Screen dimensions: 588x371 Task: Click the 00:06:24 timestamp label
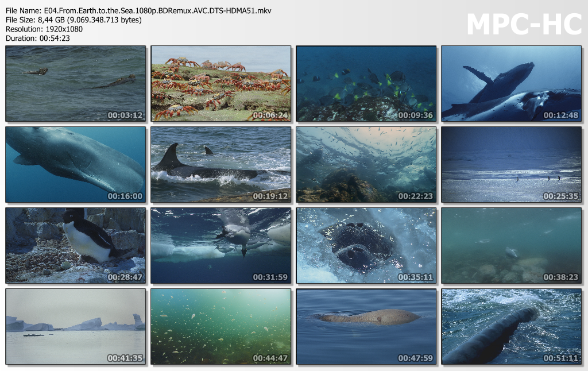[x=270, y=115]
